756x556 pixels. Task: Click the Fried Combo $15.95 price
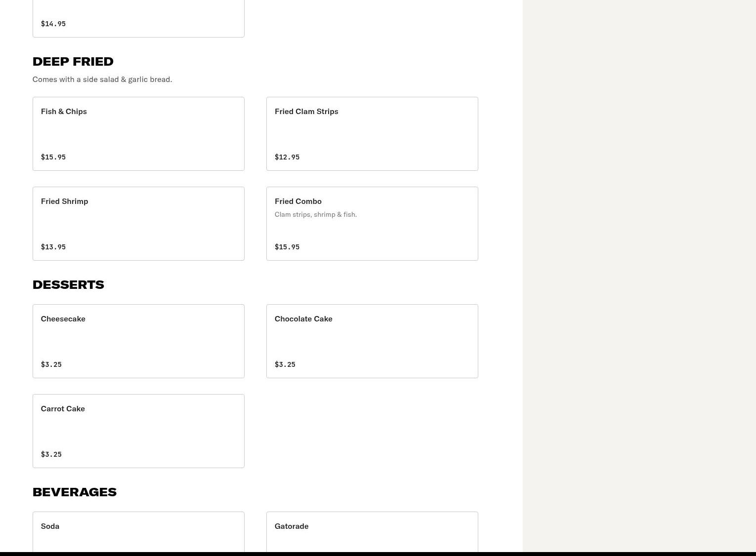click(x=287, y=247)
